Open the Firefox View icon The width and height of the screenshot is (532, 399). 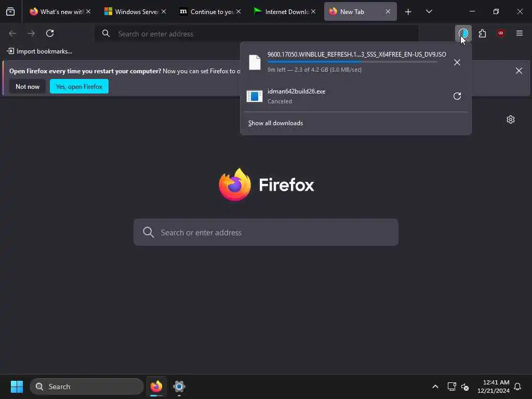click(x=10, y=12)
